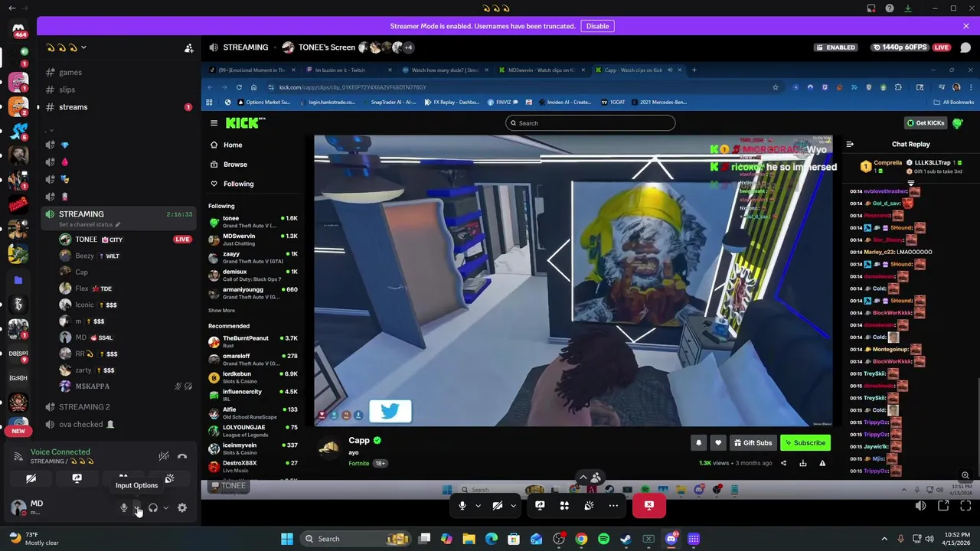Edit the voice channel status pencil
Viewport: 980px width, 551px height.
point(117,225)
